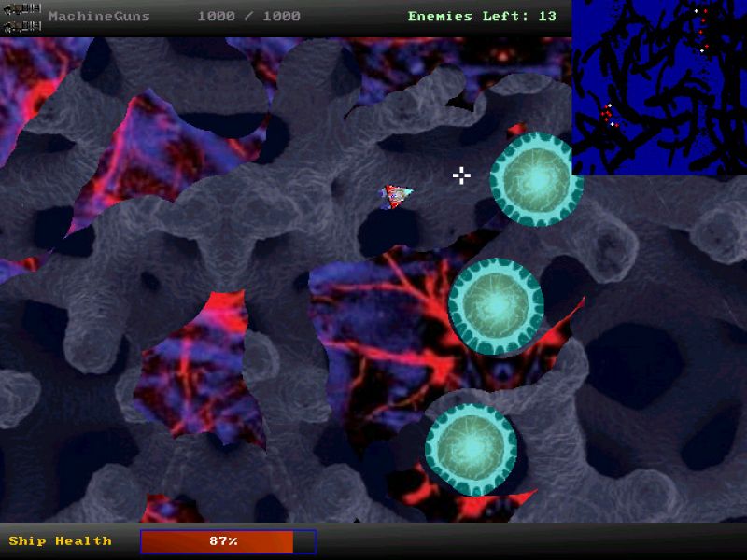Image resolution: width=747 pixels, height=560 pixels.
Task: Click the 'Enemies Left: 13' counter
Action: pyautogui.click(x=482, y=16)
